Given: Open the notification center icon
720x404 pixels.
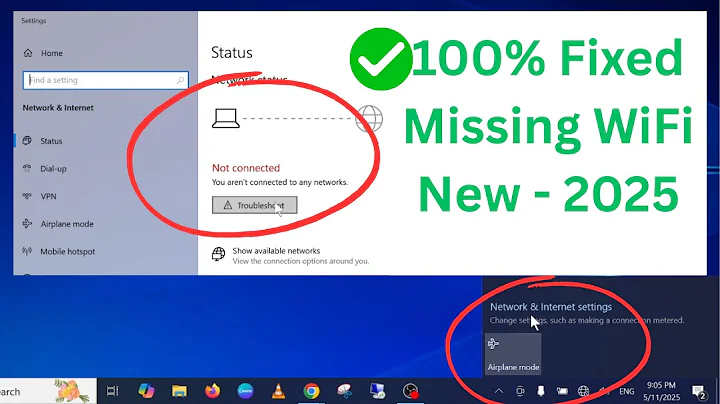Looking at the screenshot, I should 699,392.
